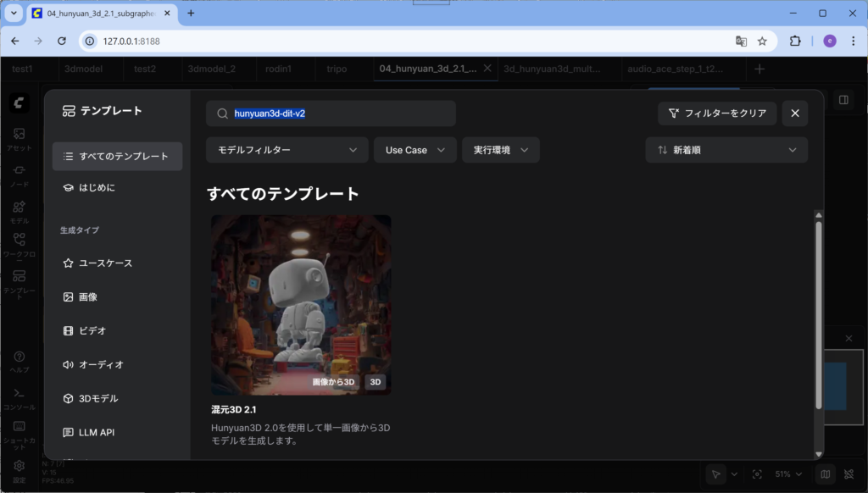Open the モデルフィルター dropdown
868x493 pixels.
[287, 150]
